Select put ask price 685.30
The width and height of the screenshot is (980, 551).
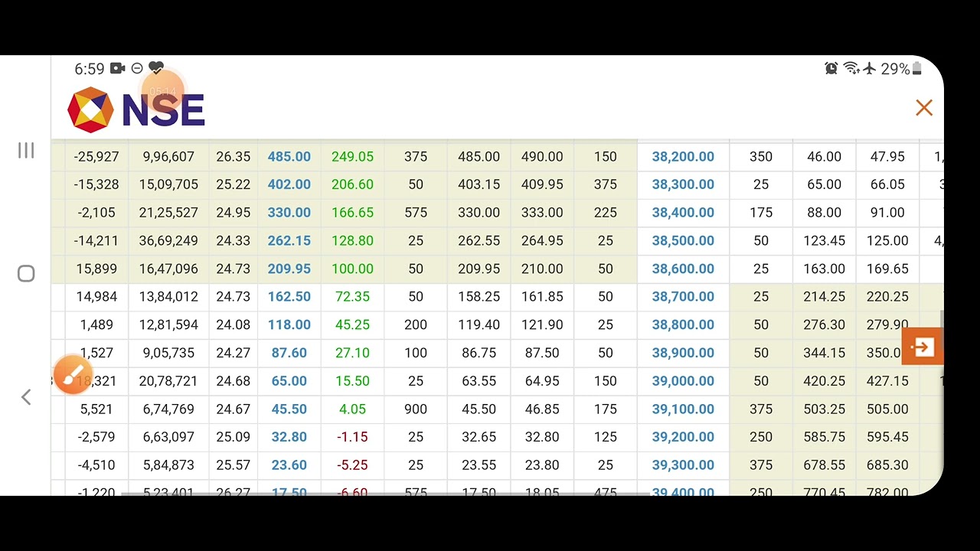click(887, 465)
